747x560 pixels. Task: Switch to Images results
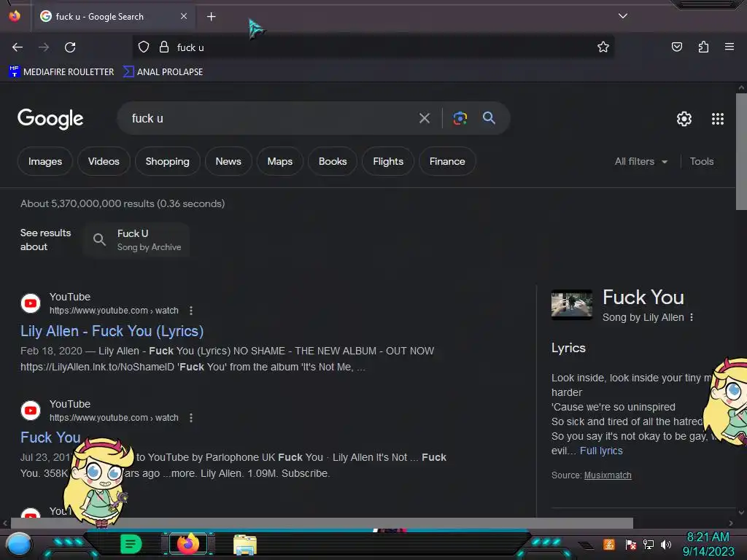pyautogui.click(x=45, y=161)
